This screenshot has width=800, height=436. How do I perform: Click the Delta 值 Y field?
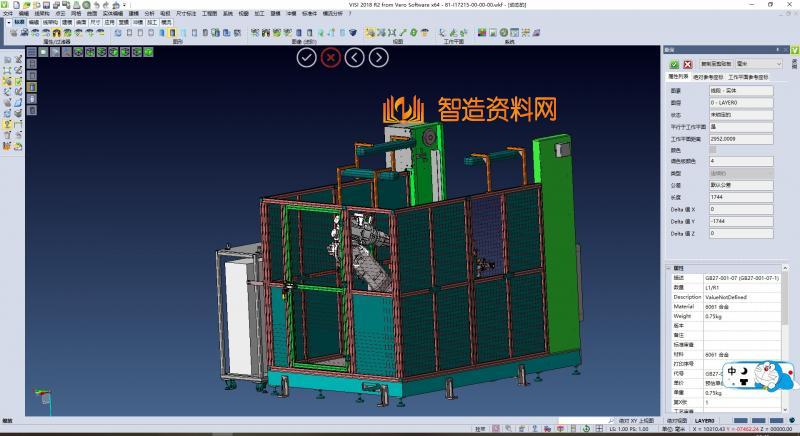(x=740, y=220)
